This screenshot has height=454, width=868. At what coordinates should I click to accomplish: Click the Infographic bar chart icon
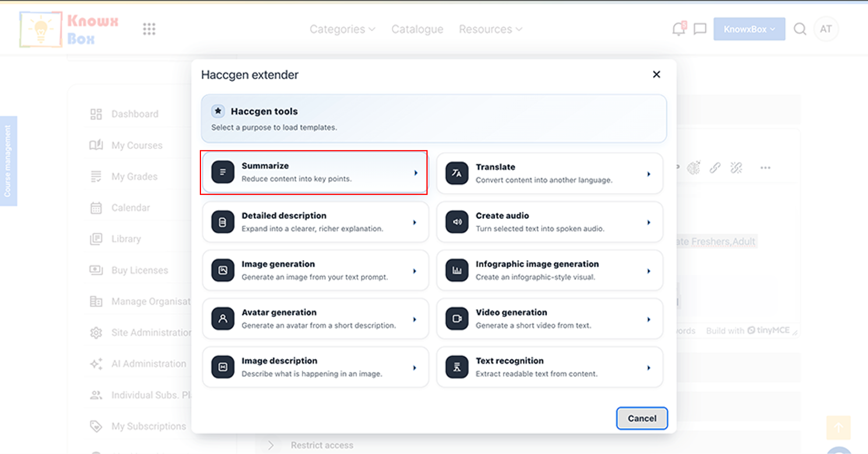pos(457,270)
